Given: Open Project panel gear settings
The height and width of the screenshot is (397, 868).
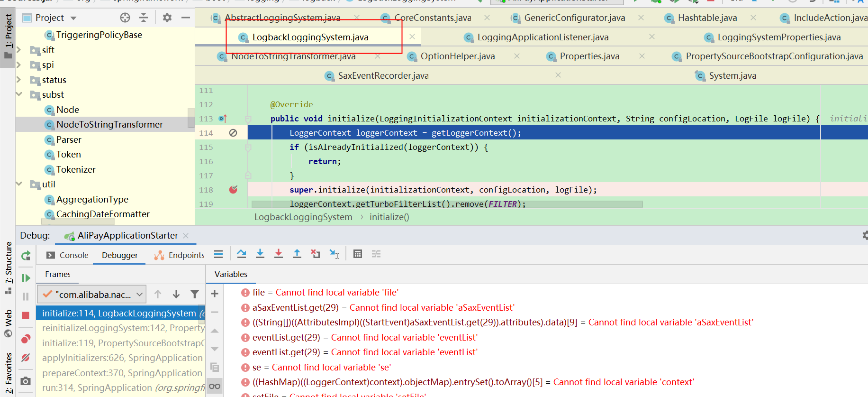Looking at the screenshot, I should click(x=167, y=18).
